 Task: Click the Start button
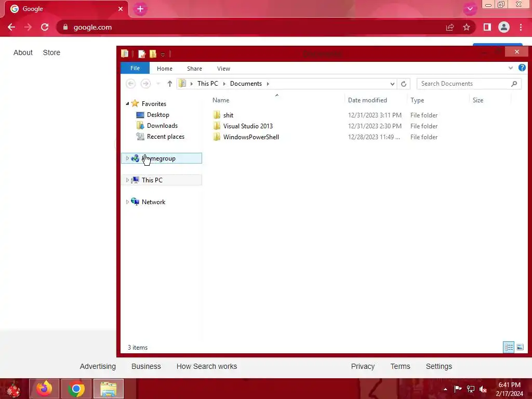coord(14,389)
